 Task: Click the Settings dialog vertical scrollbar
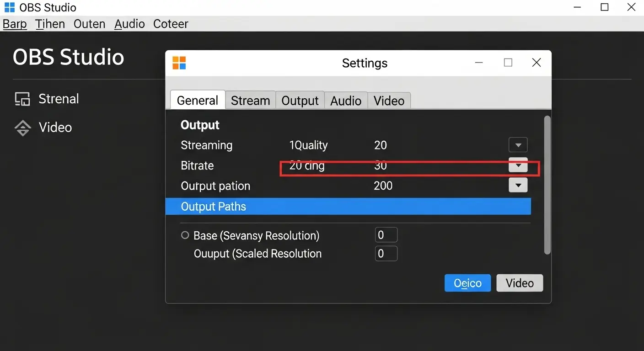tap(547, 185)
